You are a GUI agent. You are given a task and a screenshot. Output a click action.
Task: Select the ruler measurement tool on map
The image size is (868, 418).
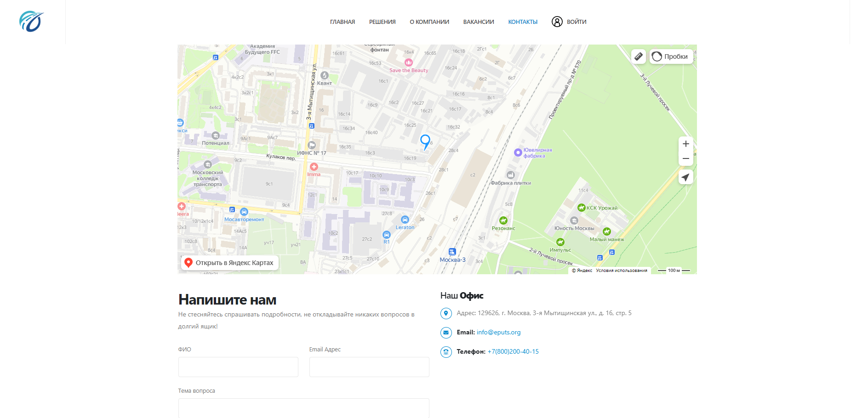[638, 56]
